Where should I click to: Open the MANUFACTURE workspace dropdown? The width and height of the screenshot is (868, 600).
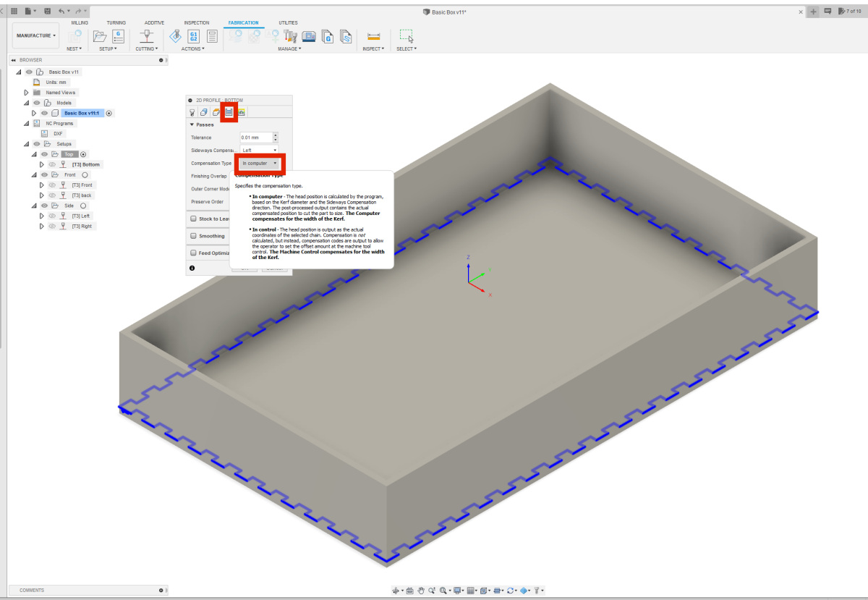(36, 35)
